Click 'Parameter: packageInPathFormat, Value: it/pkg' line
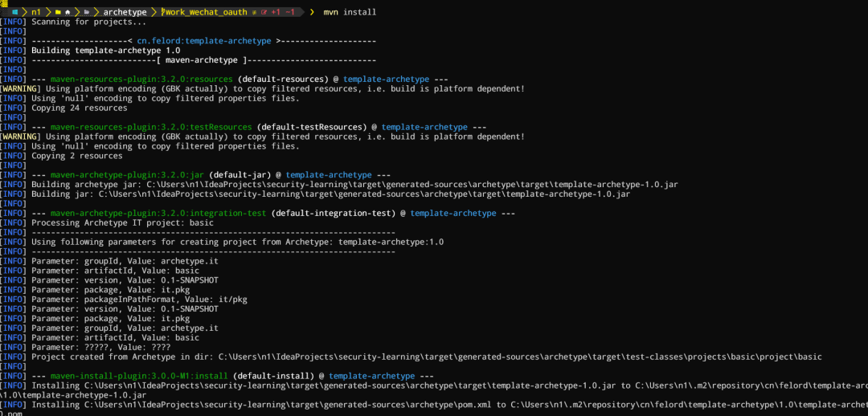Screen dimensions: 868x416 click(139, 300)
